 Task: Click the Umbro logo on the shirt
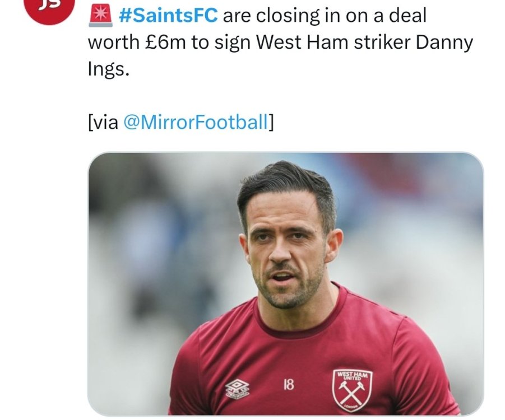238,388
